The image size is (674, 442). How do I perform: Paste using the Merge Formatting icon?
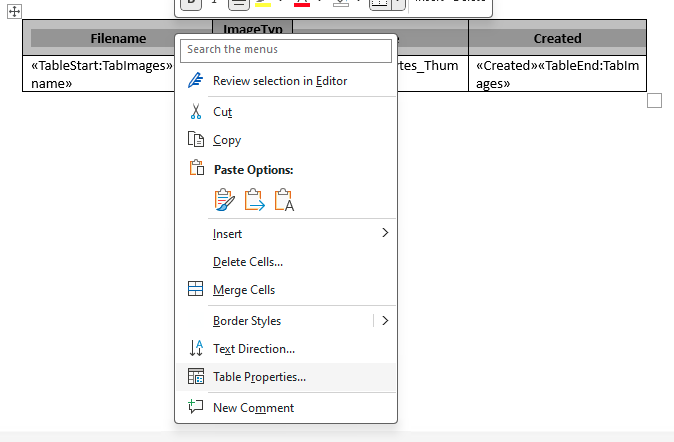[x=255, y=200]
